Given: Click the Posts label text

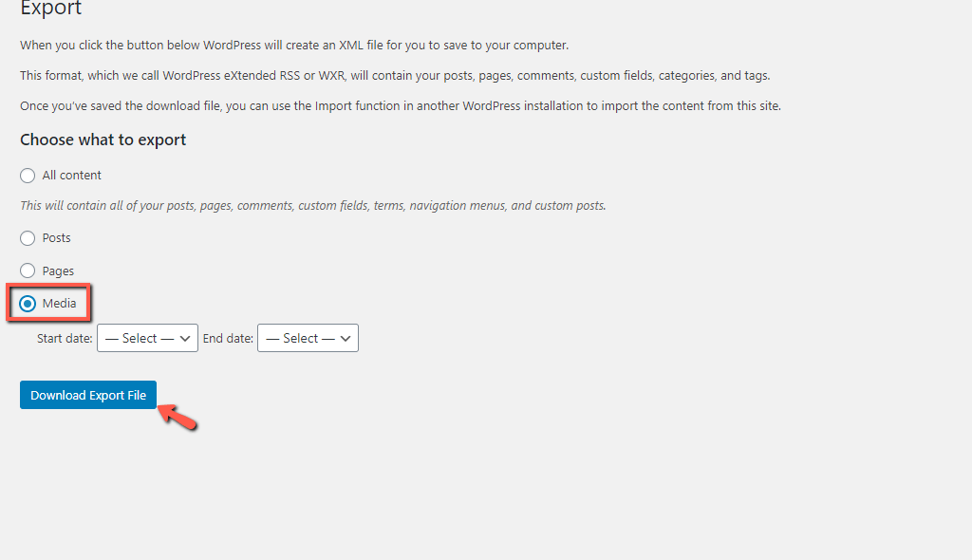Looking at the screenshot, I should pos(56,238).
